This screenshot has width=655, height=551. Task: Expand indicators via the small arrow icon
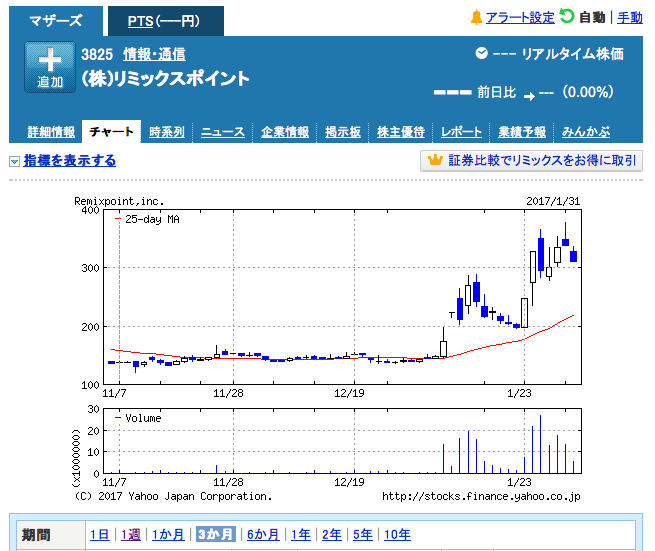coord(15,161)
